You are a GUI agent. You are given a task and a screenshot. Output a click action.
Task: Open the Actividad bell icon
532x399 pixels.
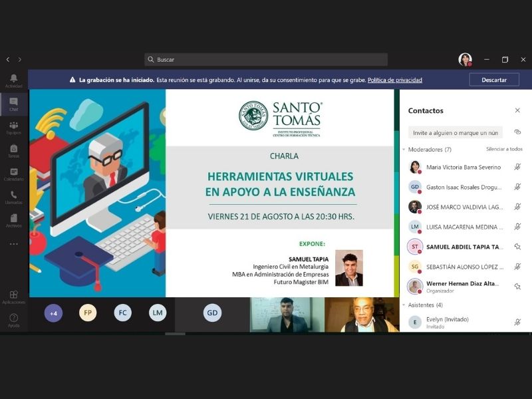[13, 81]
